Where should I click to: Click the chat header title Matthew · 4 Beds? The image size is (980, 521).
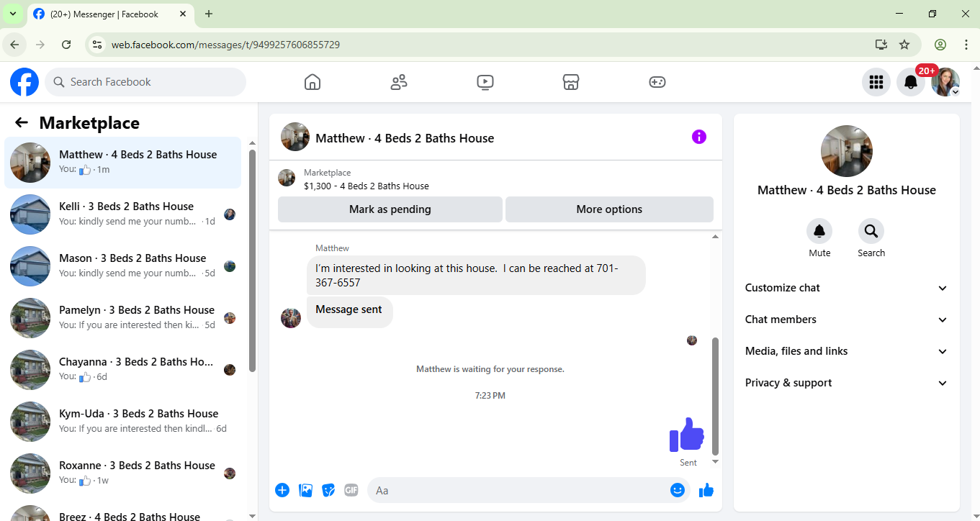tap(405, 138)
